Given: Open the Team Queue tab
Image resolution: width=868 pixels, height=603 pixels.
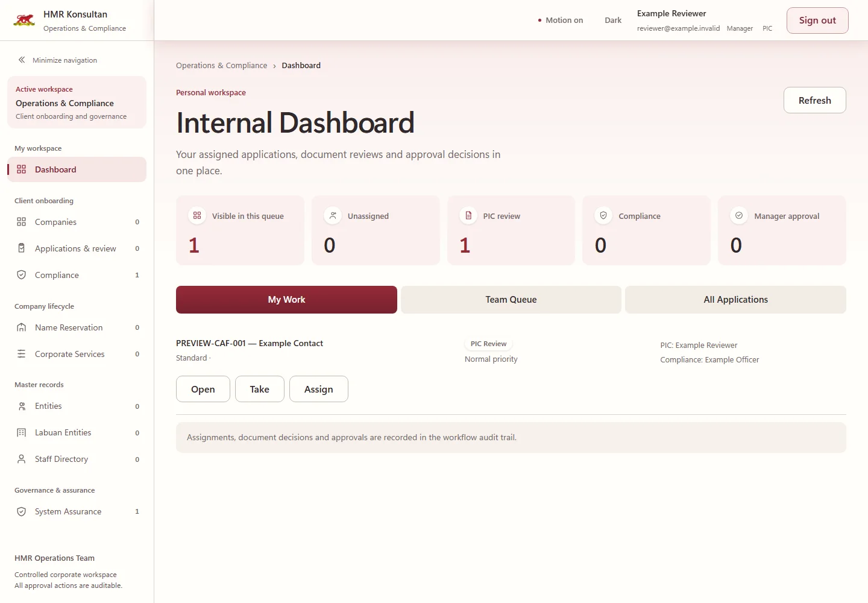Looking at the screenshot, I should click(511, 300).
